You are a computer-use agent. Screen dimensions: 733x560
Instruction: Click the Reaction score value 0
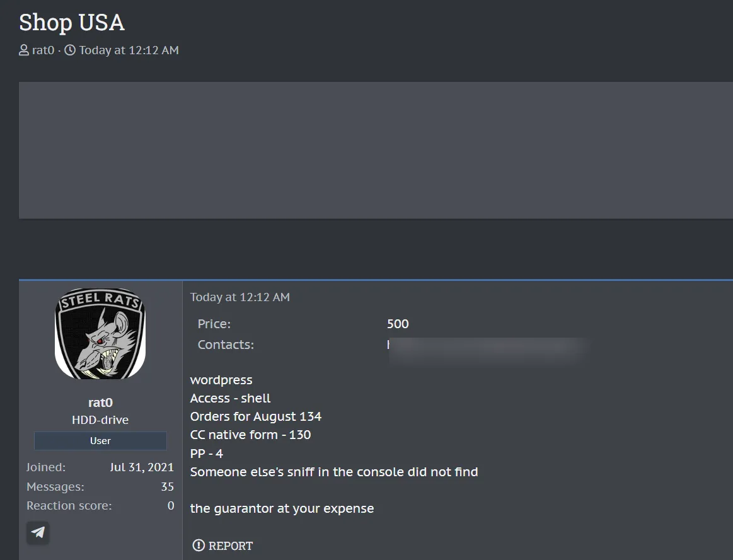click(171, 506)
